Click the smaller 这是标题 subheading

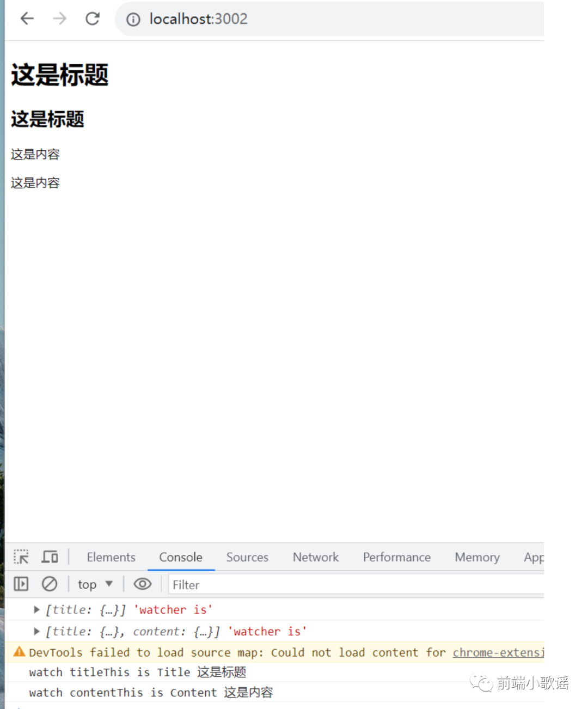[47, 119]
